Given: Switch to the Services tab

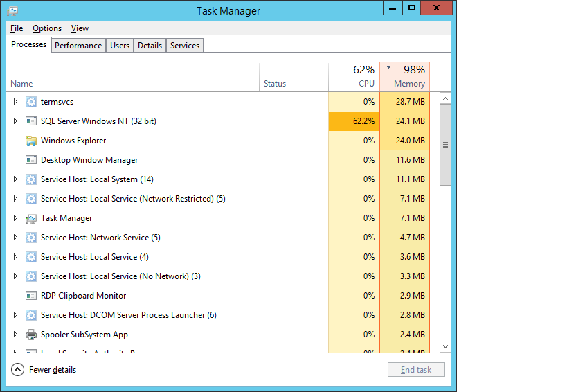Looking at the screenshot, I should [185, 46].
